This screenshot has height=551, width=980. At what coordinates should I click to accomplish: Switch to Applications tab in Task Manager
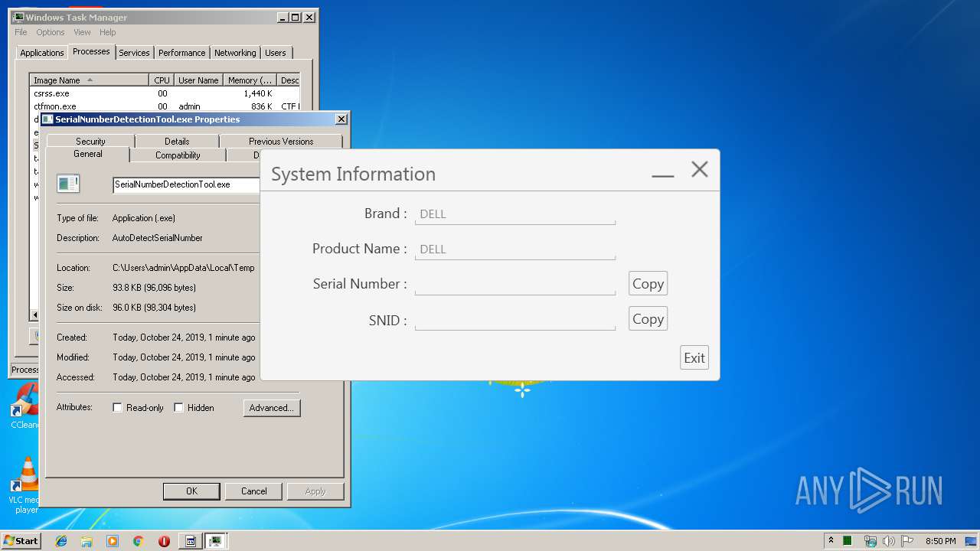point(41,53)
